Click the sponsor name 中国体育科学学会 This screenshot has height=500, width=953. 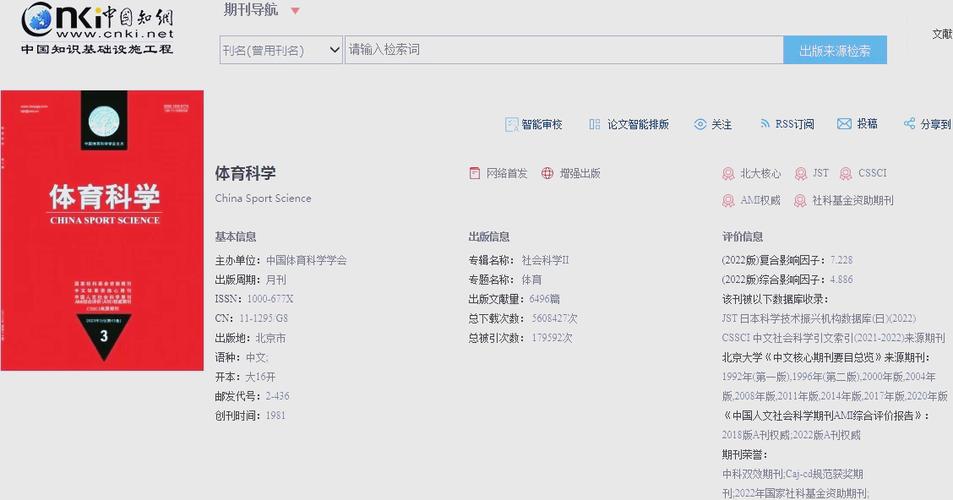point(306,261)
